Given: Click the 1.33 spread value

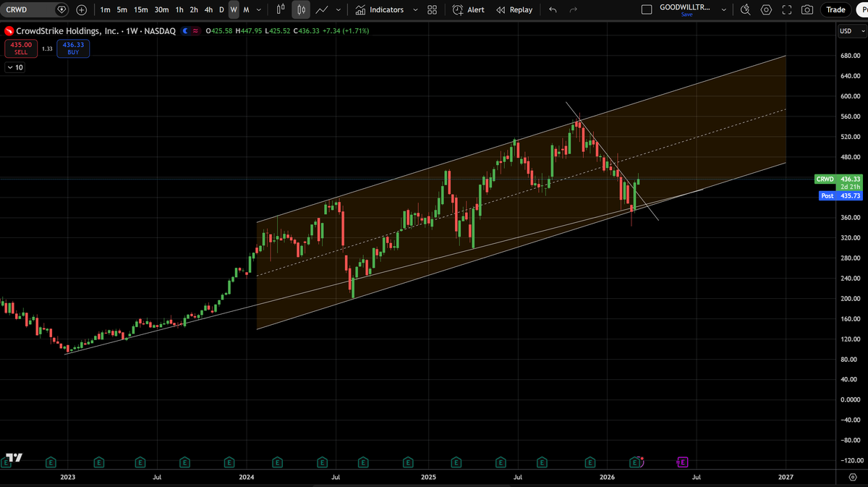Looking at the screenshot, I should click(x=47, y=48).
